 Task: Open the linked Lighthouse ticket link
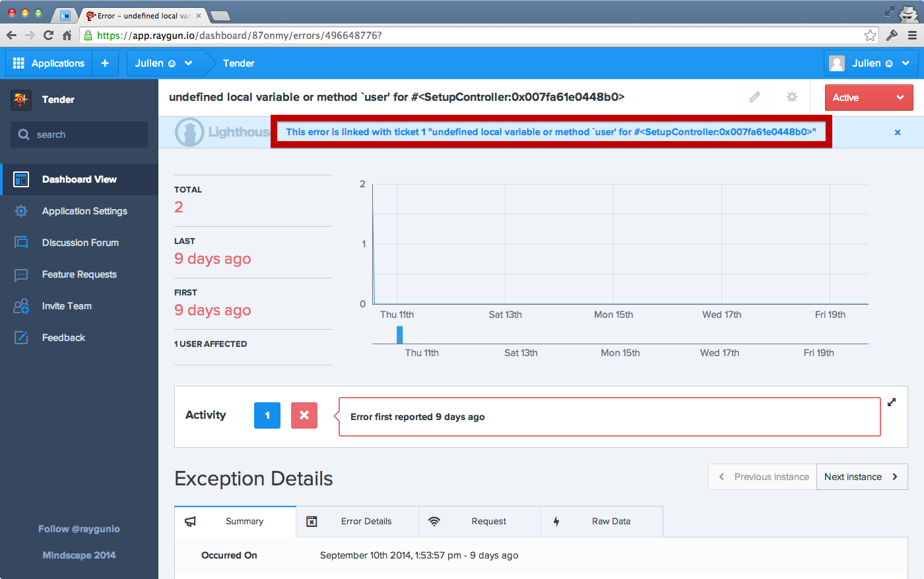[551, 132]
